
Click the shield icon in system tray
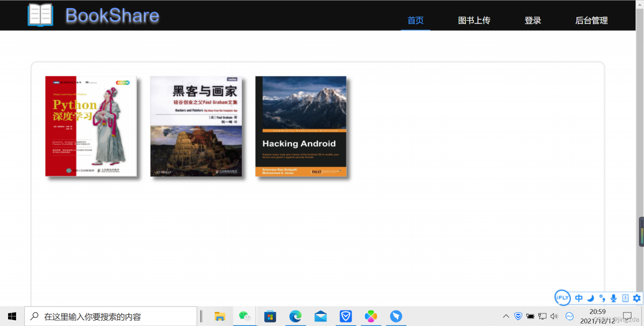[x=518, y=316]
